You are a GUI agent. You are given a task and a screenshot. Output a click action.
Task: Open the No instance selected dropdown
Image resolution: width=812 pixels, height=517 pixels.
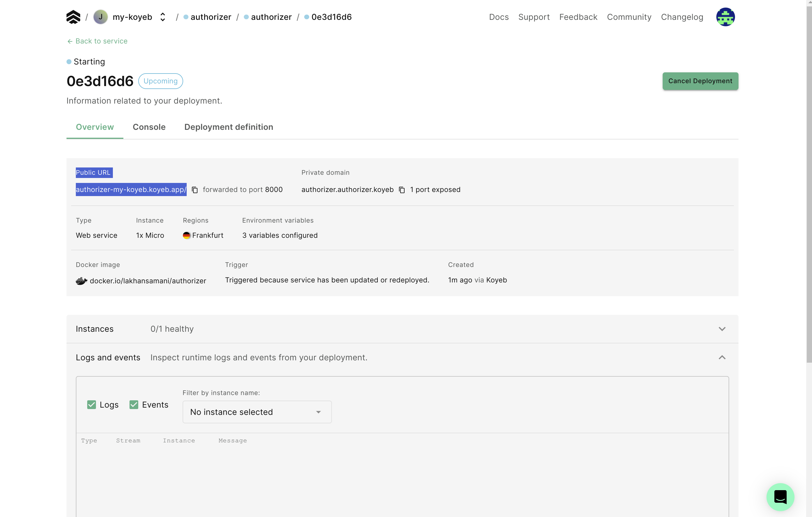coord(257,412)
